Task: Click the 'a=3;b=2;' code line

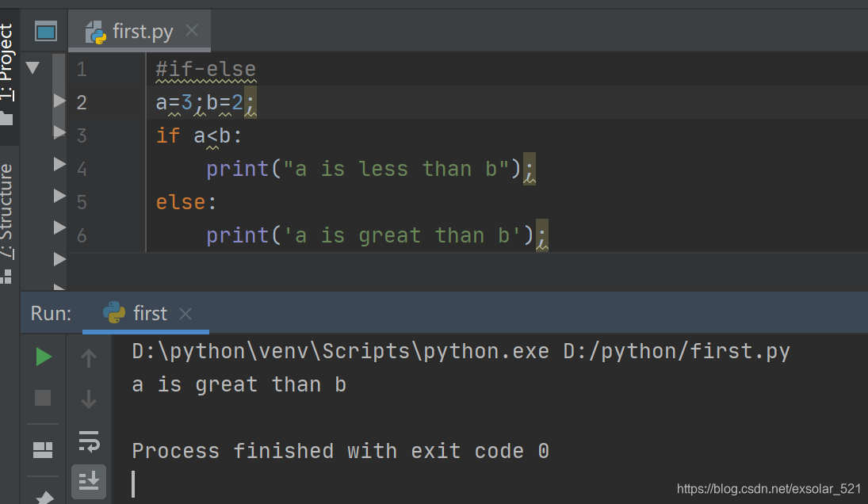Action: (205, 102)
